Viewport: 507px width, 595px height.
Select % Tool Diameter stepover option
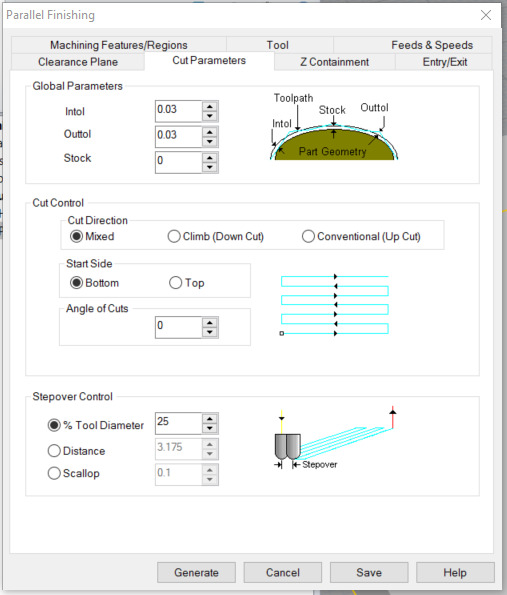pos(96,425)
